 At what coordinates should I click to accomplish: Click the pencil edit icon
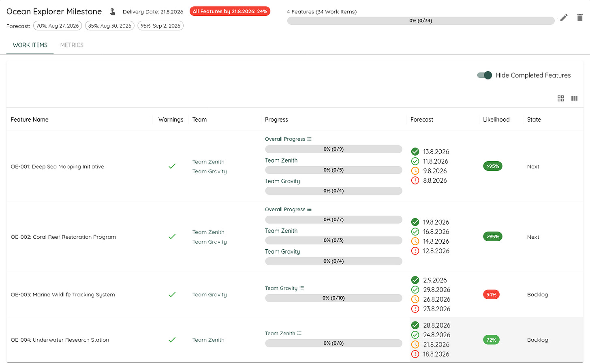pyautogui.click(x=564, y=17)
